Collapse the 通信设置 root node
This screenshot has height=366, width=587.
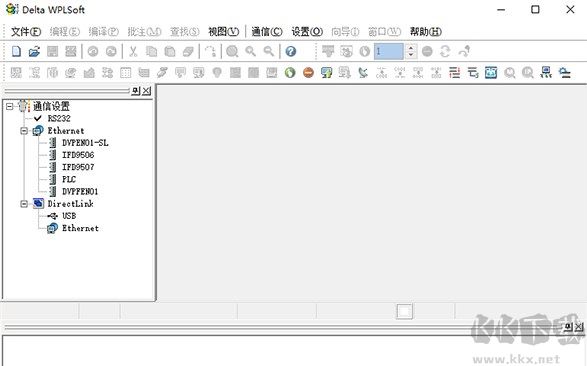tap(9, 107)
